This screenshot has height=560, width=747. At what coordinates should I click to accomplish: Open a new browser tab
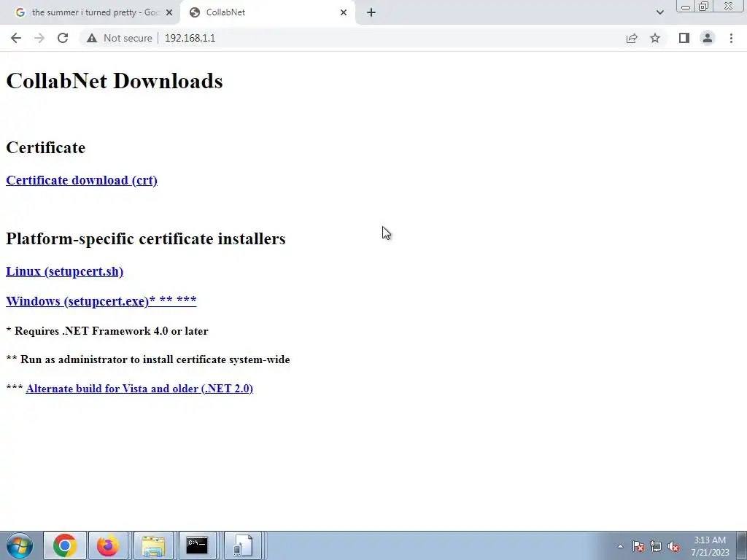(x=371, y=12)
